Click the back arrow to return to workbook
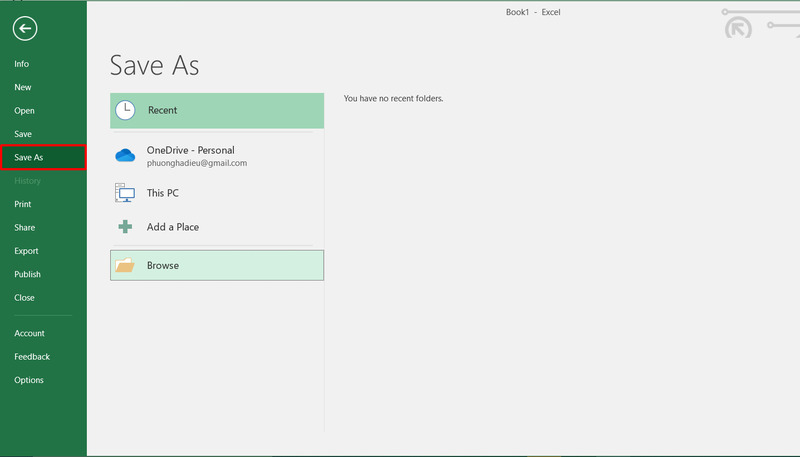The image size is (800, 457). (25, 29)
